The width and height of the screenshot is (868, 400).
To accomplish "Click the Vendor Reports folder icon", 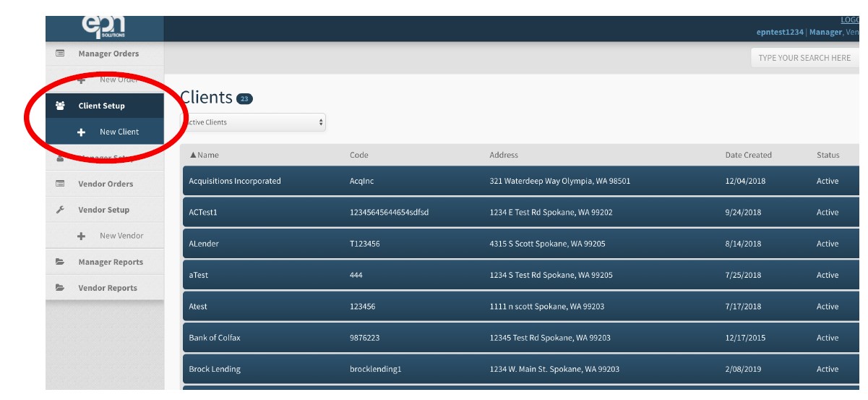I will pos(60,288).
